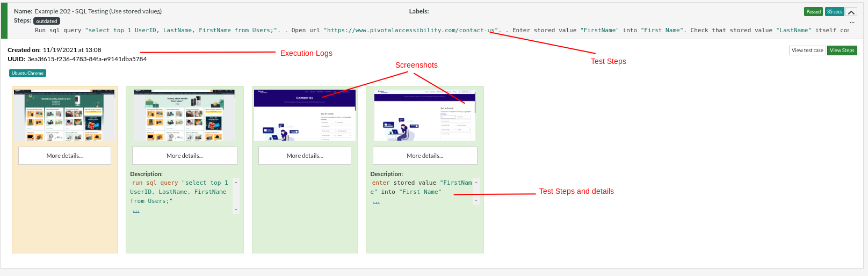This screenshot has height=276, width=868.
Task: Click More details under fourth screenshot
Action: click(425, 156)
